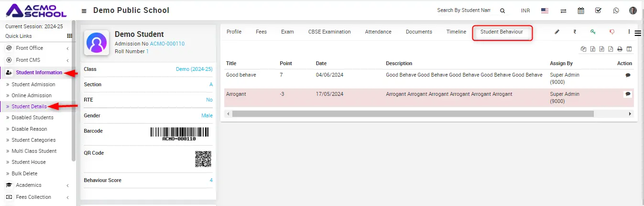Open the rupee fees icon
The image size is (644, 206).
575,32
